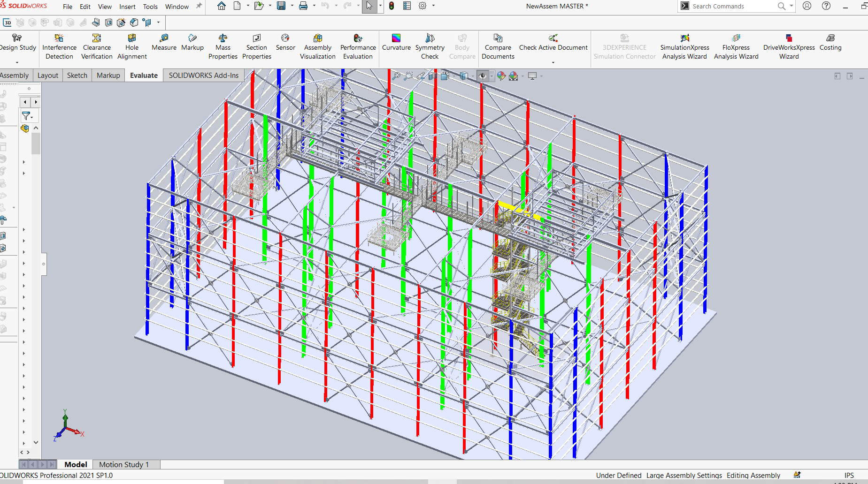This screenshot has height=484, width=868.
Task: Start Assembly Visualization
Action: pyautogui.click(x=318, y=47)
